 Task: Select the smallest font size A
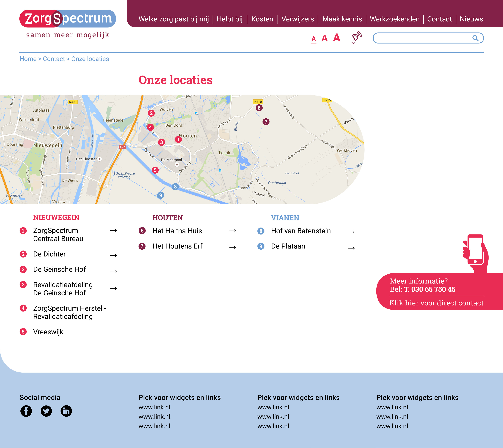click(313, 39)
